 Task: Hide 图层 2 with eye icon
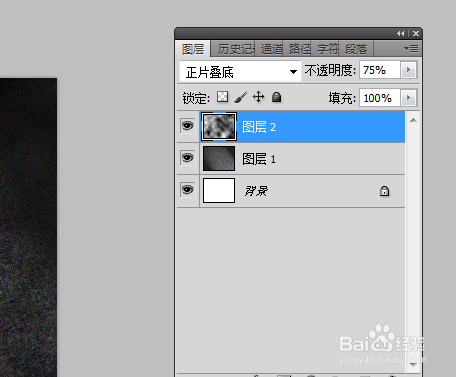click(x=187, y=126)
